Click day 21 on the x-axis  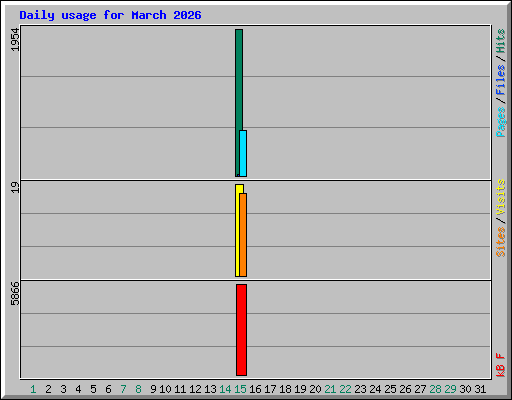[330, 389]
